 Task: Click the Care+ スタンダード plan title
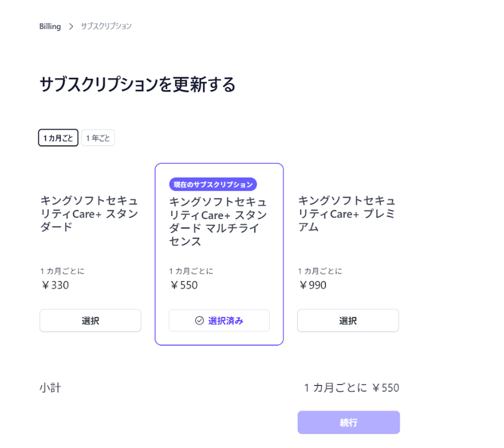[89, 213]
